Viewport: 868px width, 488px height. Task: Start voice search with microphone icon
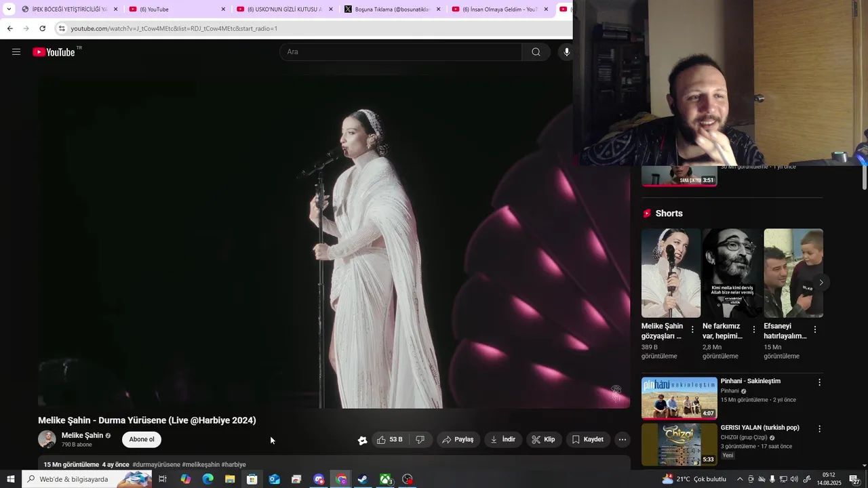click(566, 52)
